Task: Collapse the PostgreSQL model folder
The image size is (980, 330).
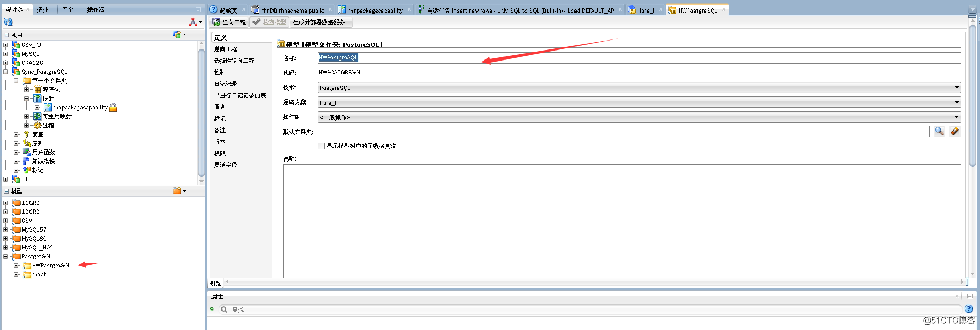Action: point(6,256)
